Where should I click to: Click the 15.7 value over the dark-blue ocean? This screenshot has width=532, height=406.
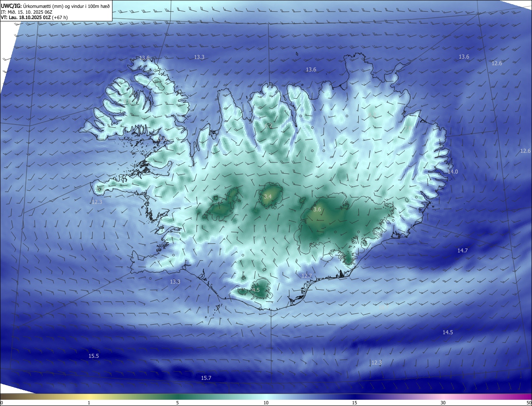pos(206,378)
